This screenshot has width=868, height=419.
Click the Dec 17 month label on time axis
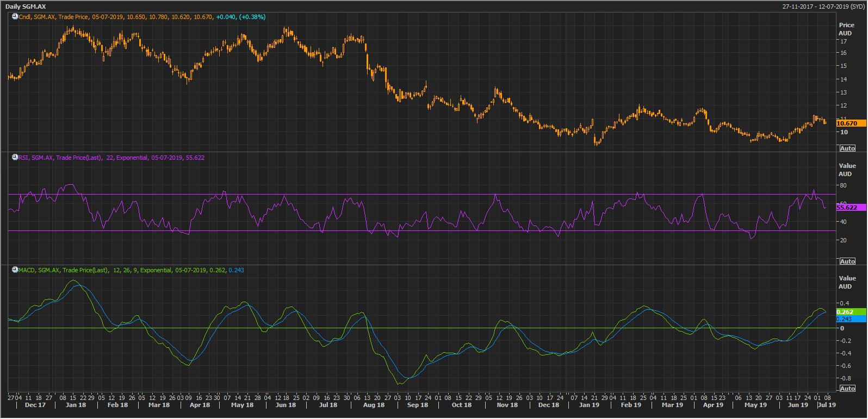coord(35,405)
